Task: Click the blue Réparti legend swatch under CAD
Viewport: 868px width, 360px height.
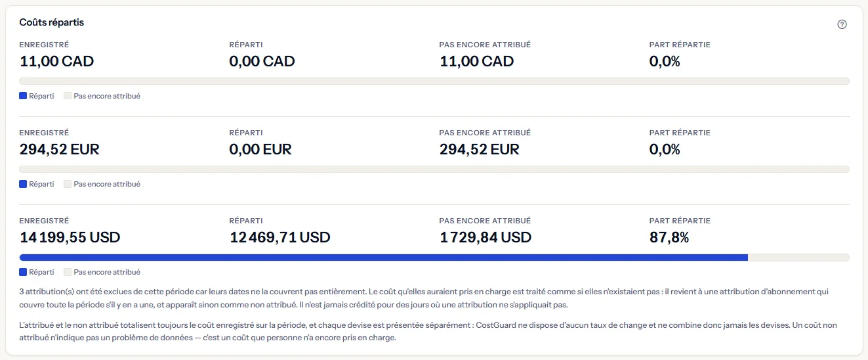Action: (x=23, y=96)
